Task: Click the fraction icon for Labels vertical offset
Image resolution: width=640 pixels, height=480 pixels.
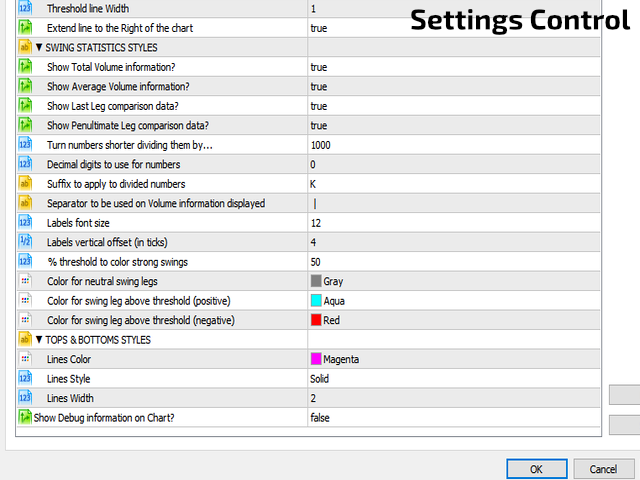Action: pos(25,242)
